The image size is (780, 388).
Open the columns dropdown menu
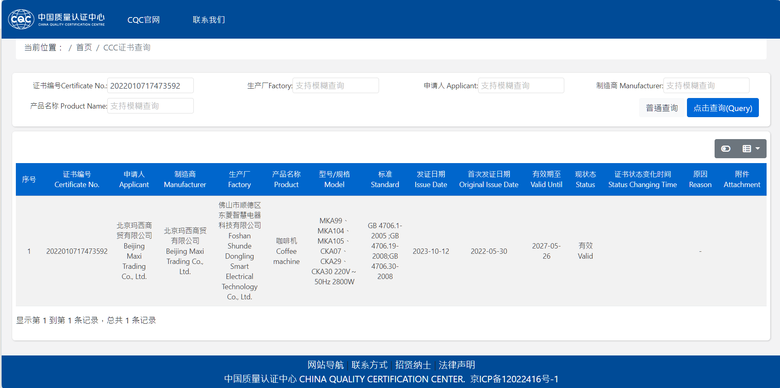(751, 149)
